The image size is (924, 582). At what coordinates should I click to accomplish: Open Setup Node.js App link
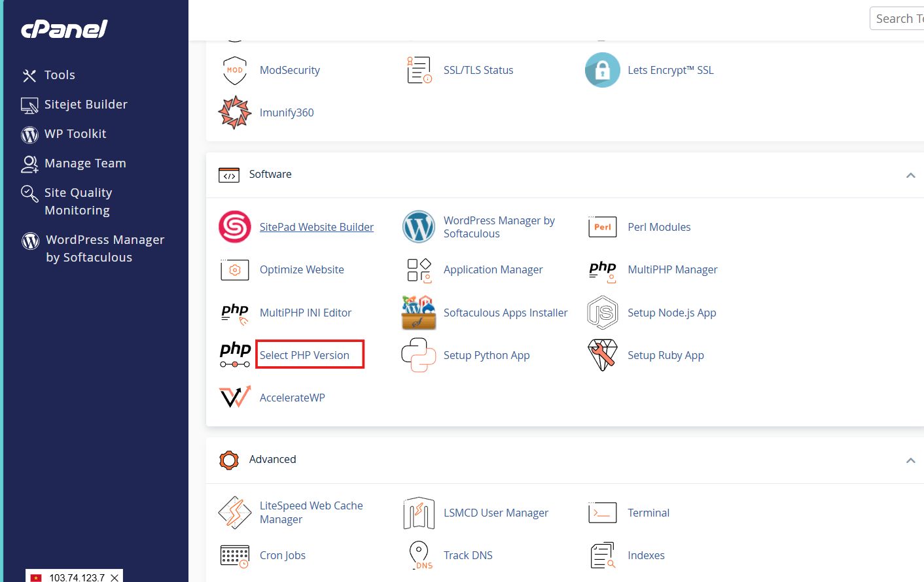pyautogui.click(x=672, y=313)
